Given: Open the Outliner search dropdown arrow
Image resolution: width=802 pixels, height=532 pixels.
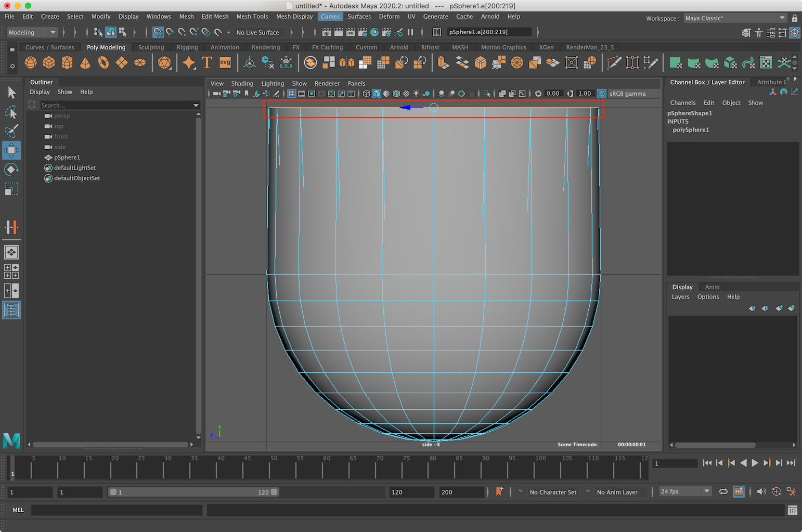Looking at the screenshot, I should (196, 105).
